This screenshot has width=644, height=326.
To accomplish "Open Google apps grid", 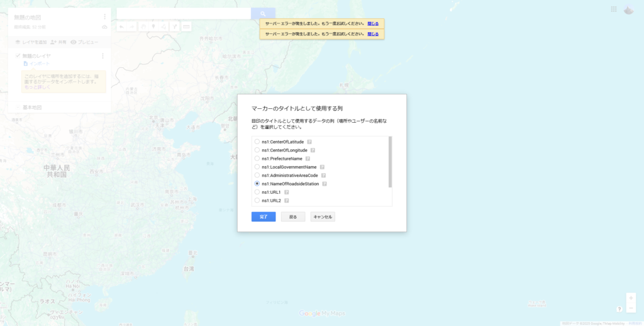I will (614, 9).
